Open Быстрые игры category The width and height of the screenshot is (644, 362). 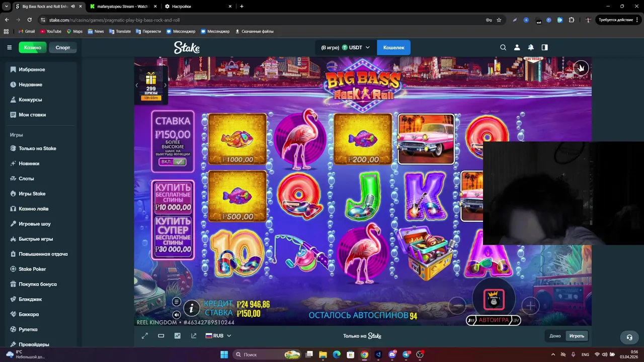[x=36, y=239]
